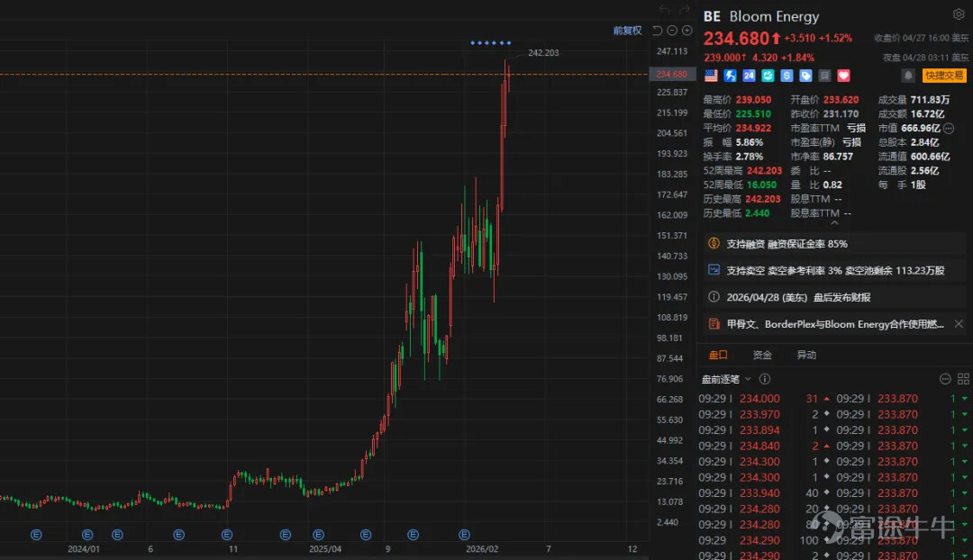Click the undo arrow above the chart
This screenshot has width=973, height=560.
pos(665,9)
